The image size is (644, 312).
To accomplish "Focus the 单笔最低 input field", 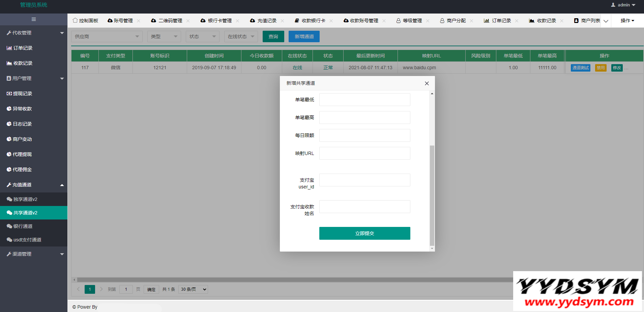I will tap(365, 100).
